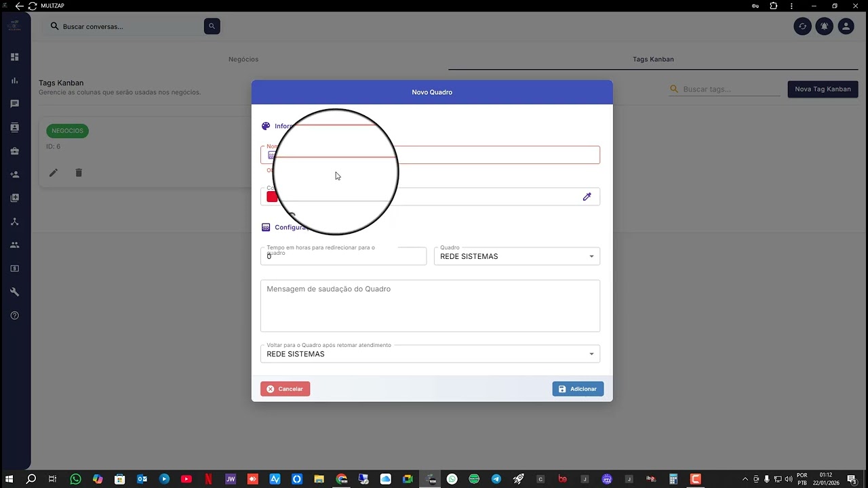868x488 pixels.
Task: Click the Adicionar button
Action: [x=578, y=389]
